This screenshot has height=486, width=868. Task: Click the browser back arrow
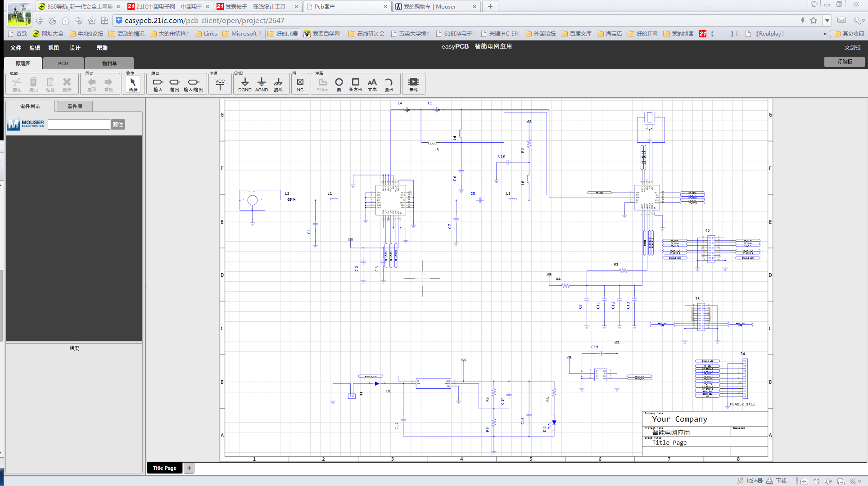[x=40, y=21]
